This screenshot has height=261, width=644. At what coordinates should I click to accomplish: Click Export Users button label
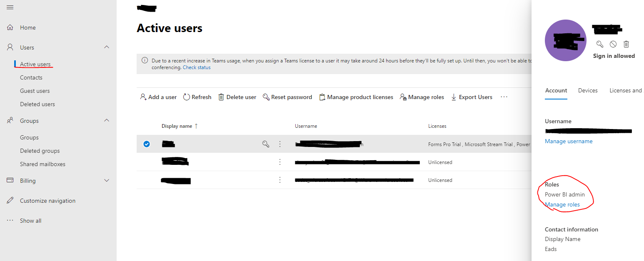pyautogui.click(x=476, y=97)
